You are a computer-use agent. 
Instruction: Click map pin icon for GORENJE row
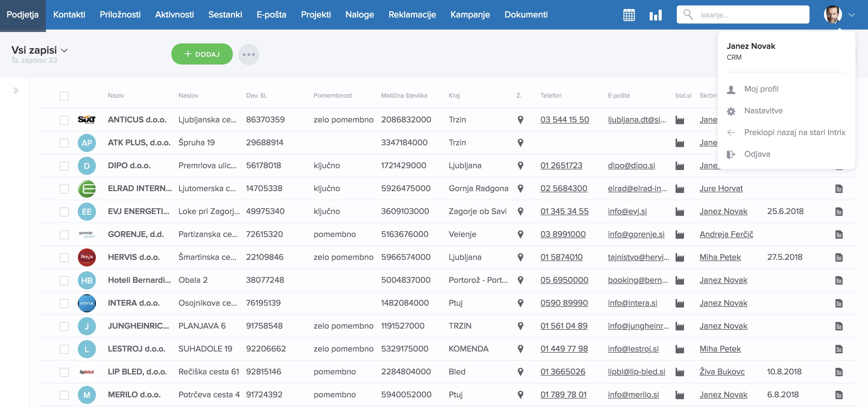tap(520, 234)
